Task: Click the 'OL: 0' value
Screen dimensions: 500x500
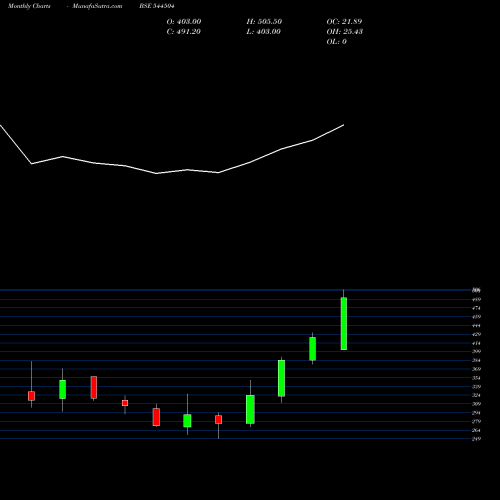Action: [x=336, y=41]
